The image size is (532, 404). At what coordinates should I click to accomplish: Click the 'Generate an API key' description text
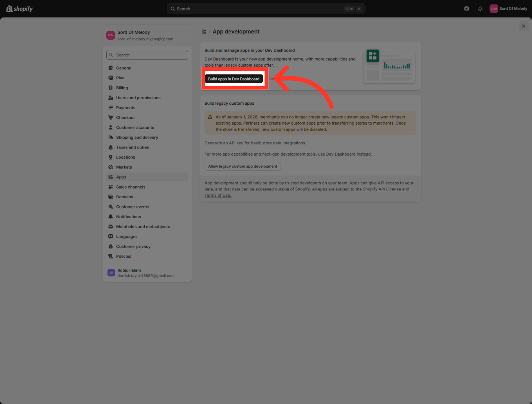pos(255,143)
